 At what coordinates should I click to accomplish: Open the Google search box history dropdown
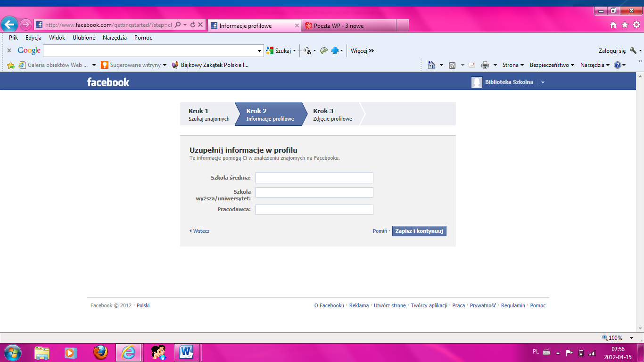click(260, 50)
